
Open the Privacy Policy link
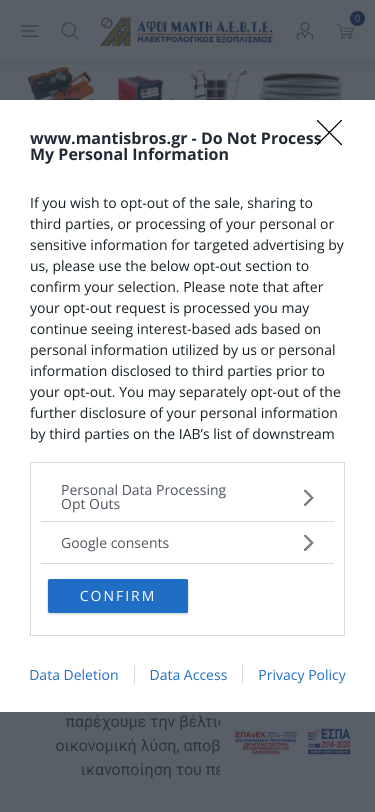pos(302,675)
